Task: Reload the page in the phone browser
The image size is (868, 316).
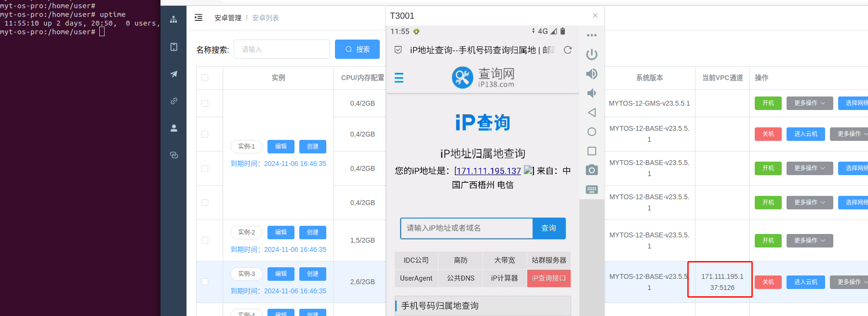Action: tap(568, 50)
